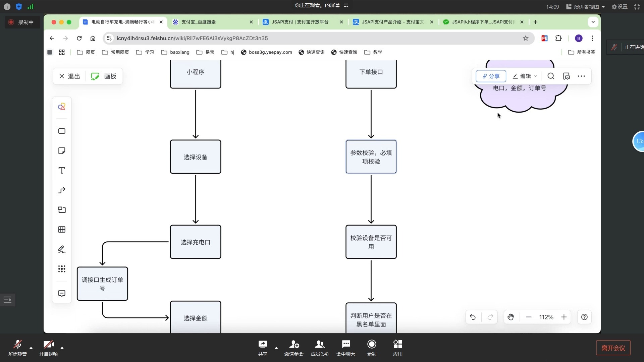Select the sticky note tool

pyautogui.click(x=62, y=151)
